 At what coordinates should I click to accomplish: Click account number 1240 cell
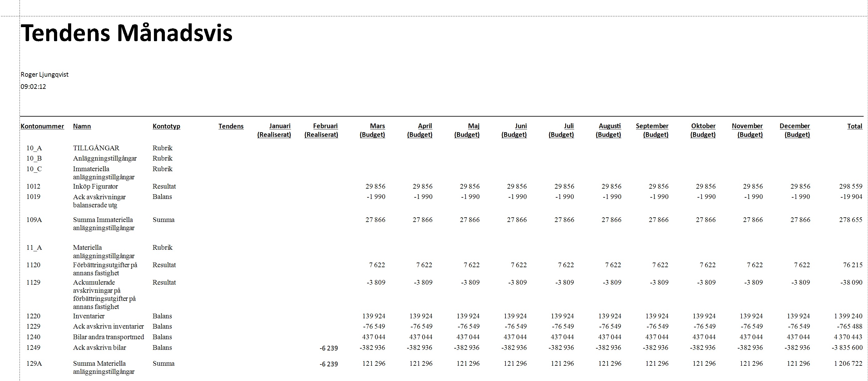33,337
